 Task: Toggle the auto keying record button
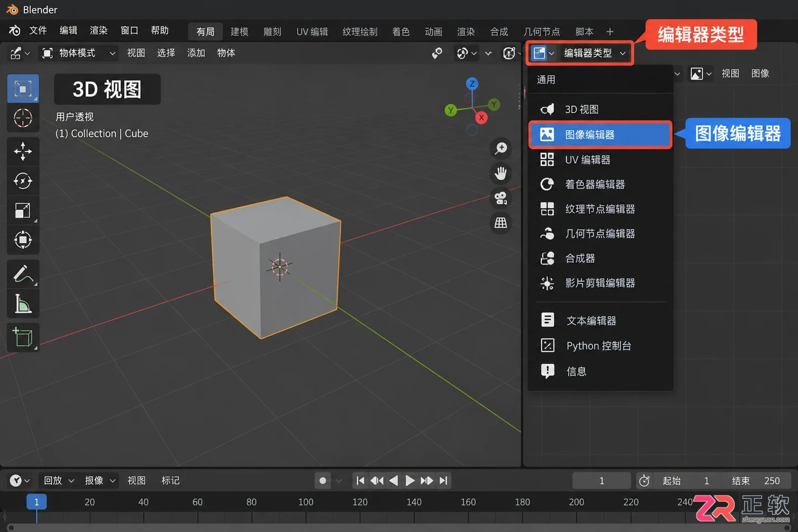pyautogui.click(x=323, y=480)
